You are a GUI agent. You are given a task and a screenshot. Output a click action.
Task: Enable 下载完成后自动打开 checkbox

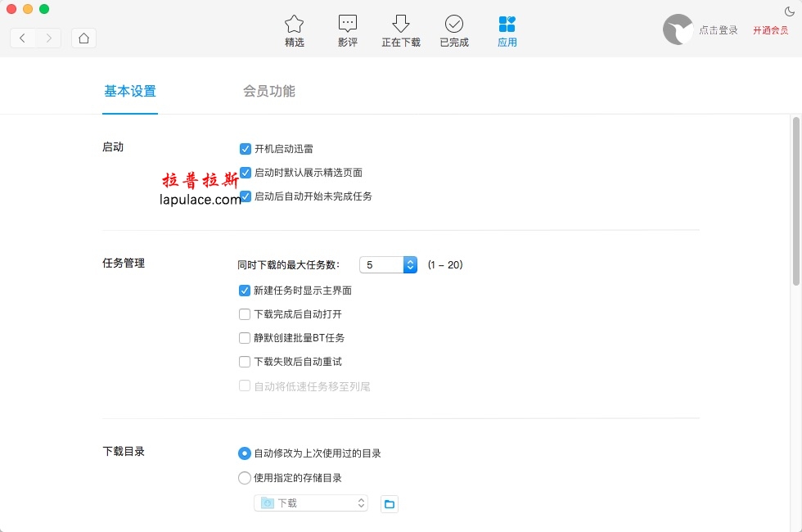tap(245, 314)
